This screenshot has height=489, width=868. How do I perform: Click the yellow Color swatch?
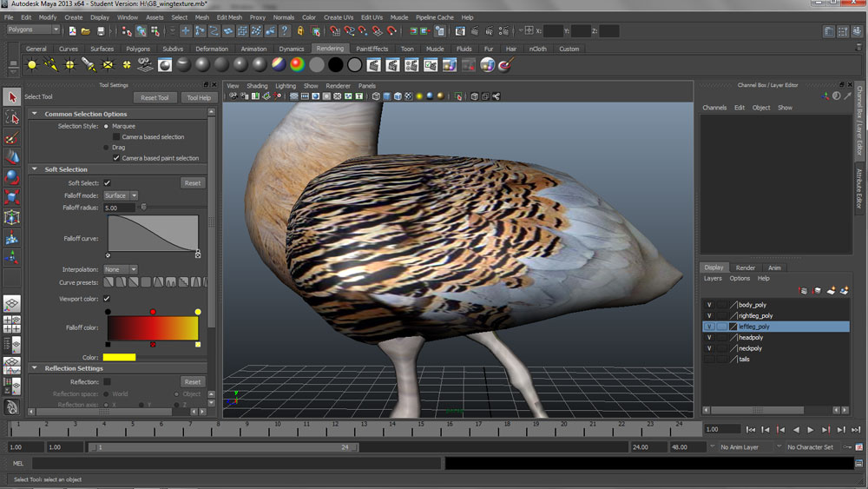(119, 358)
